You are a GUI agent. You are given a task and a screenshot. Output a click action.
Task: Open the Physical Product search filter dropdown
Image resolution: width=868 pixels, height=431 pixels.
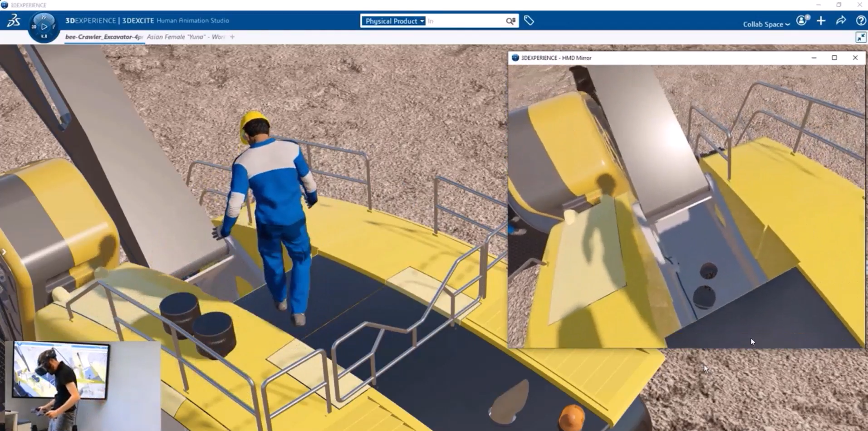coord(393,21)
